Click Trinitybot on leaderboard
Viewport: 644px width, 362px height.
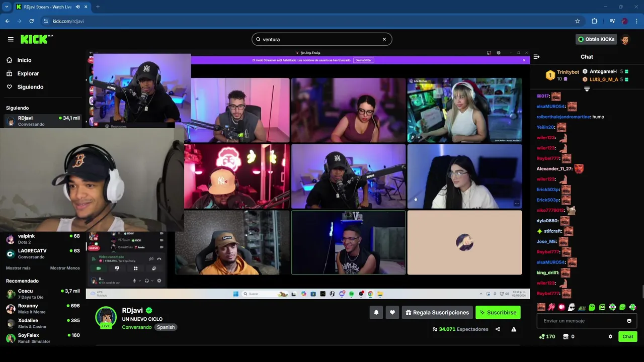(x=568, y=72)
